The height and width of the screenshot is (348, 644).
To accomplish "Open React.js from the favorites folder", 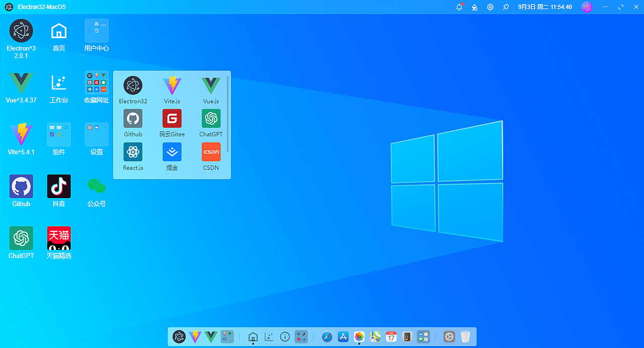I will [133, 151].
